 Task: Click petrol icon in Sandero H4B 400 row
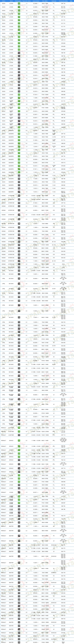pyautogui.click(x=19, y=143)
